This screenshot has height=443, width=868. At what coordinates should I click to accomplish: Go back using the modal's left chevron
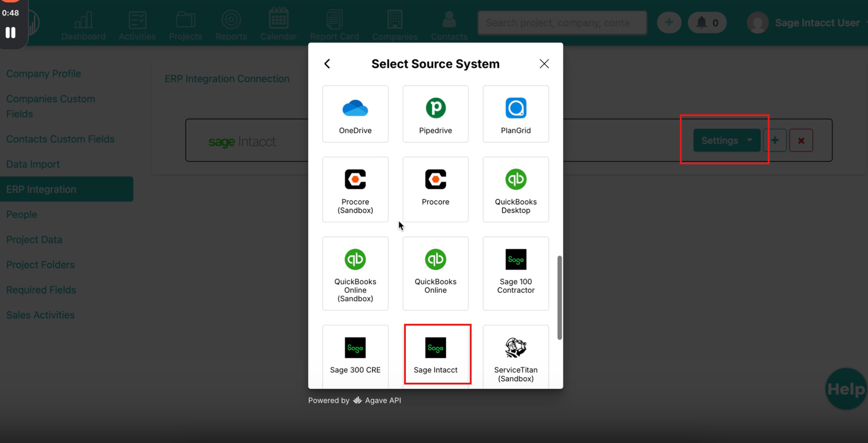[x=327, y=64]
